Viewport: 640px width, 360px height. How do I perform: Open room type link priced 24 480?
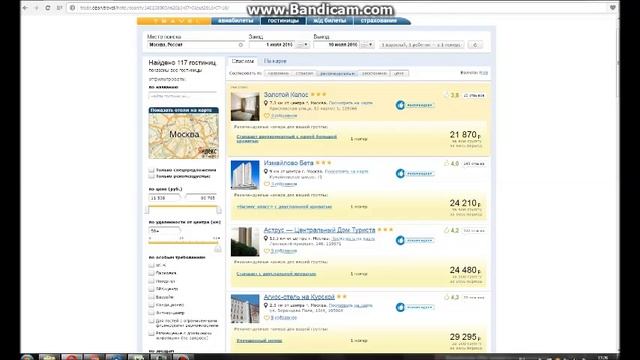(x=276, y=274)
